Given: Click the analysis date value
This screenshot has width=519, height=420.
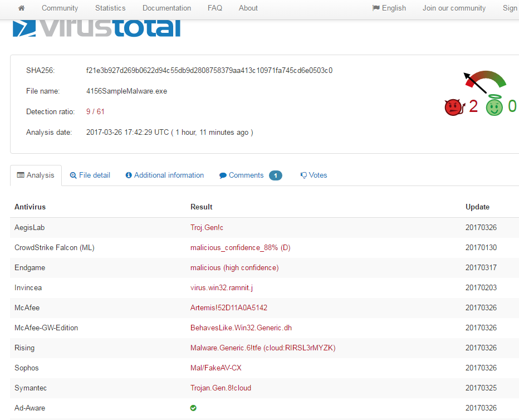Looking at the screenshot, I should 169,133.
